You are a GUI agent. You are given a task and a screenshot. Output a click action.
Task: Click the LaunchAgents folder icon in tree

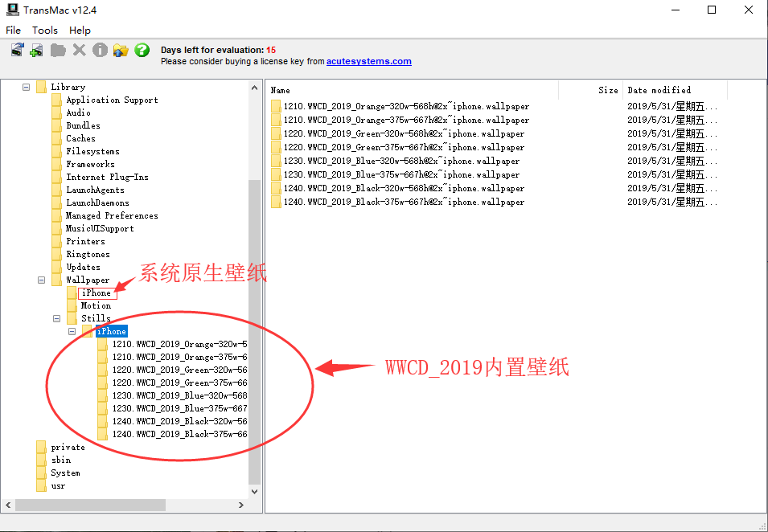pyautogui.click(x=57, y=190)
